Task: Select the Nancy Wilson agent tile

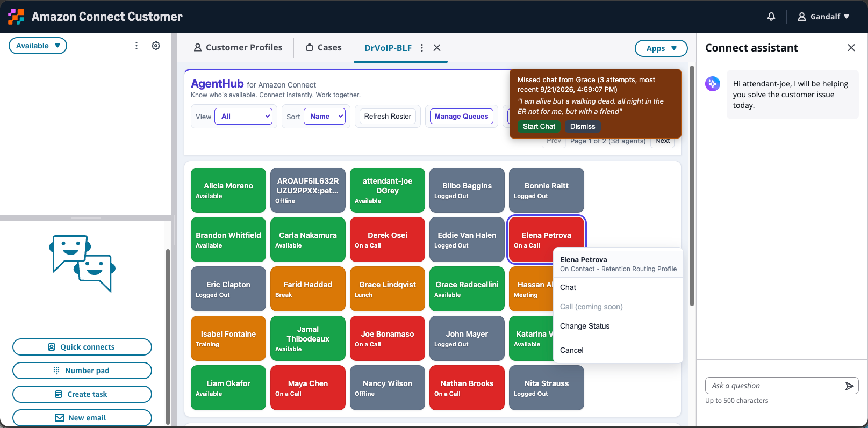Action: (x=388, y=388)
